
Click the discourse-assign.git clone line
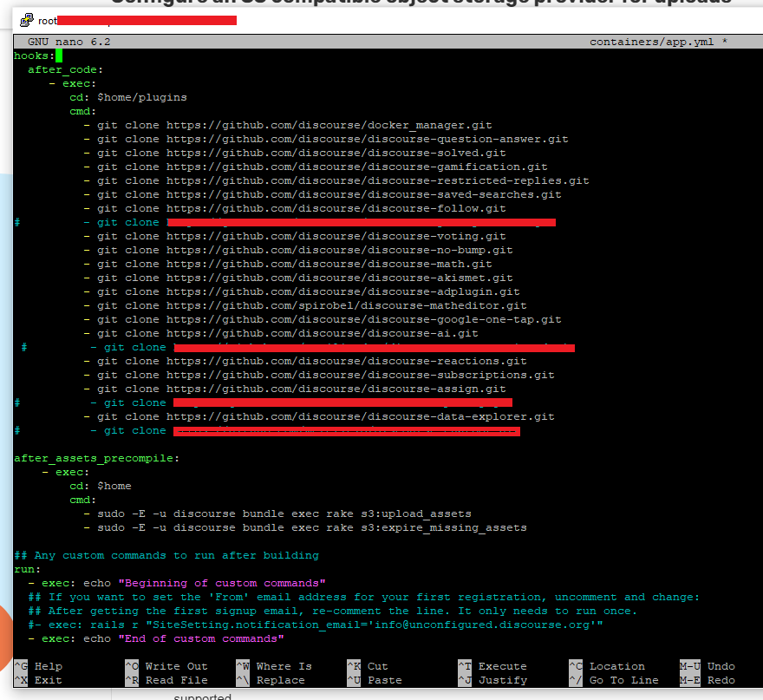[295, 389]
